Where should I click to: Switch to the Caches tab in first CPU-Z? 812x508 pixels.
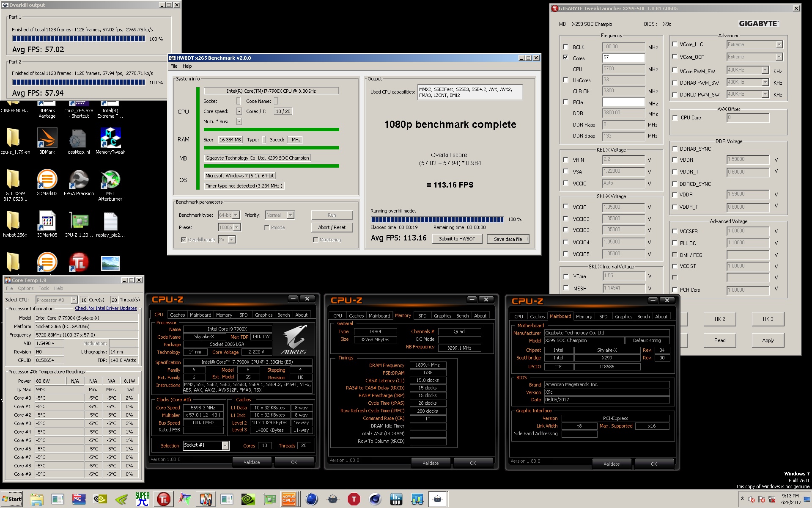point(177,315)
